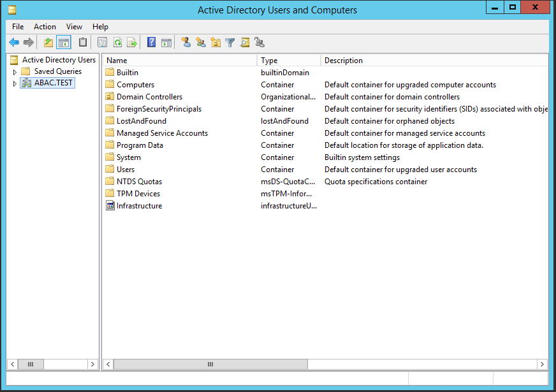
Task: Open the Action menu
Action: point(45,27)
